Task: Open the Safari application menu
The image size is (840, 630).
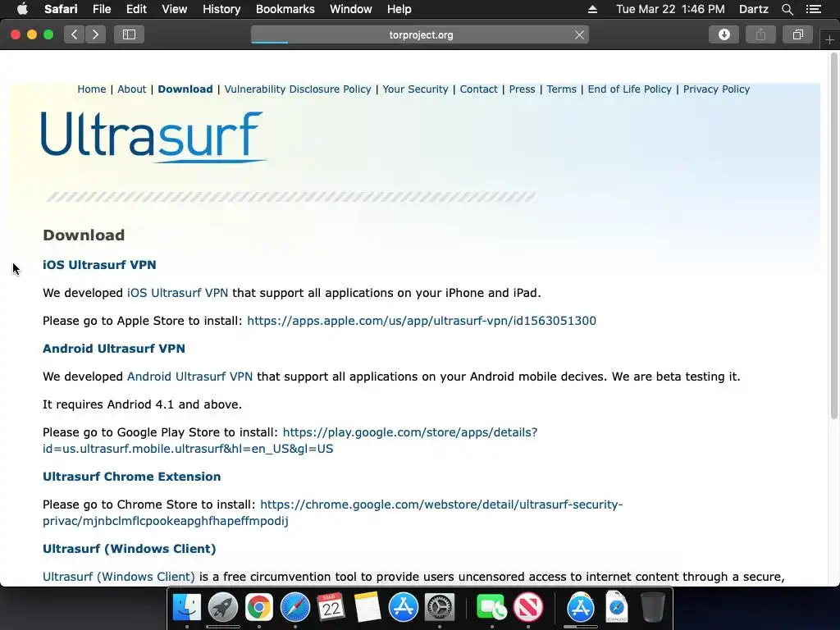Action: (61, 9)
